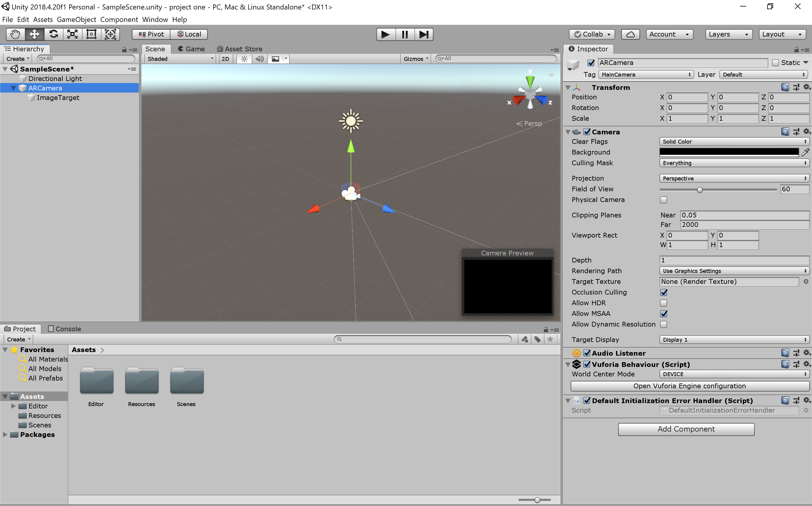Expand the Packages folder in Project panel
812x506 pixels.
pos(5,435)
